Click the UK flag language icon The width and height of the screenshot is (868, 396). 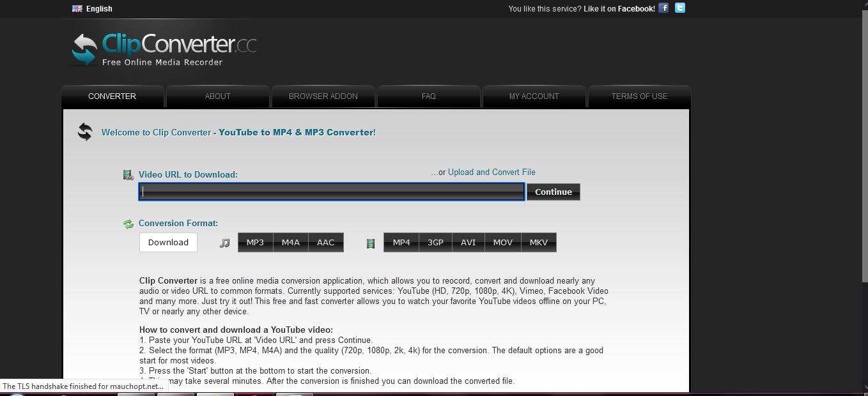[77, 8]
